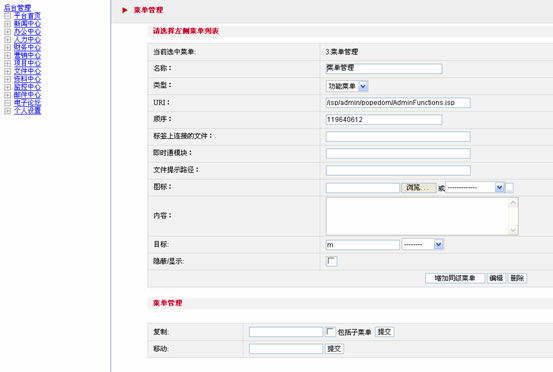The height and width of the screenshot is (372, 553).
Task: Focus the 名称 input field
Action: pyautogui.click(x=384, y=68)
